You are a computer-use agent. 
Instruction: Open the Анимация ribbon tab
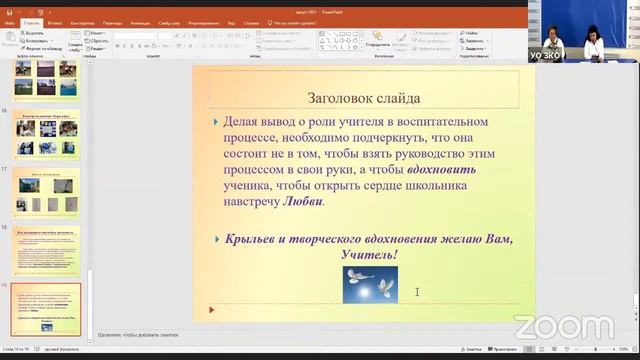click(140, 23)
